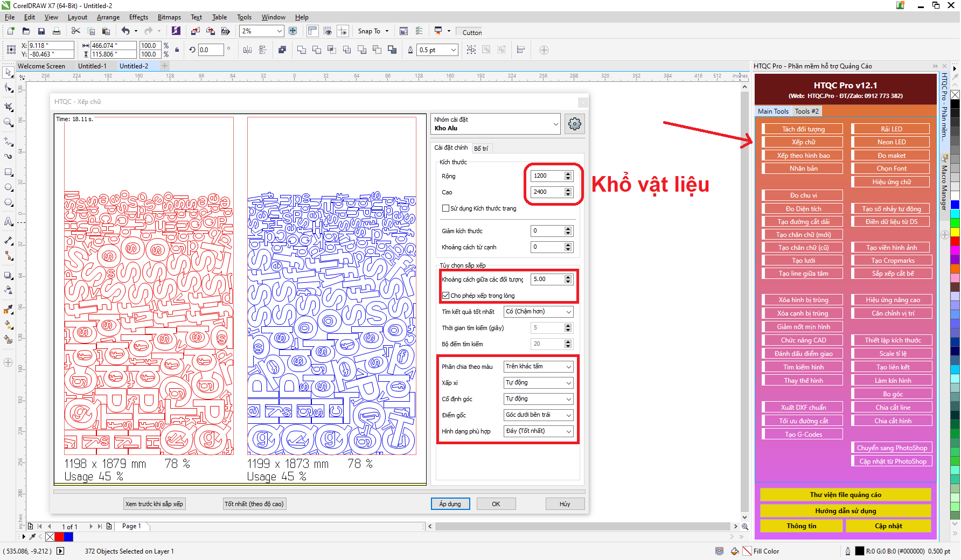
Task: Click the Cao height input field
Action: [x=548, y=192]
